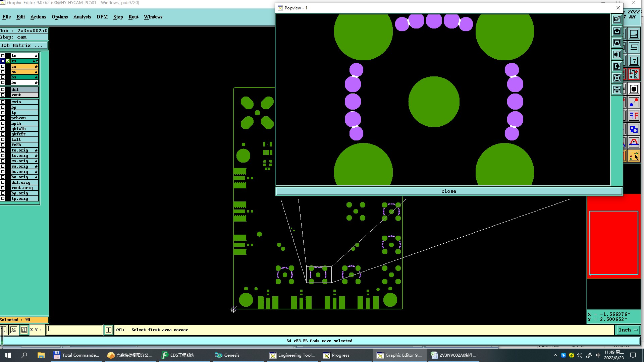Click the help question mark tool icon

click(x=634, y=61)
